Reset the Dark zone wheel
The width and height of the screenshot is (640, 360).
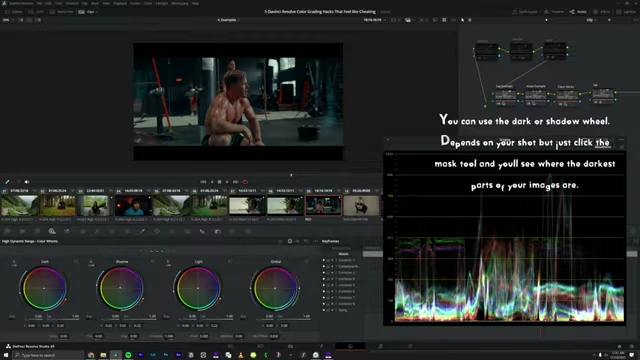[76, 262]
